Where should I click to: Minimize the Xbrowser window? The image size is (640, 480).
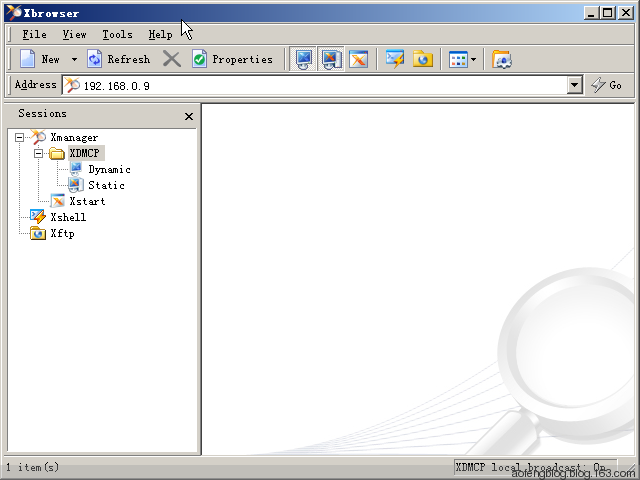pos(591,13)
